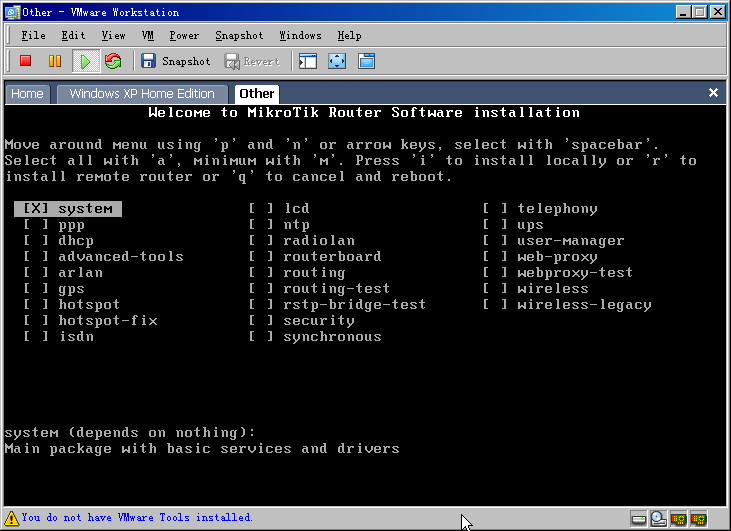The image size is (731, 531).
Task: Switch to full screen mode icon
Action: [337, 61]
